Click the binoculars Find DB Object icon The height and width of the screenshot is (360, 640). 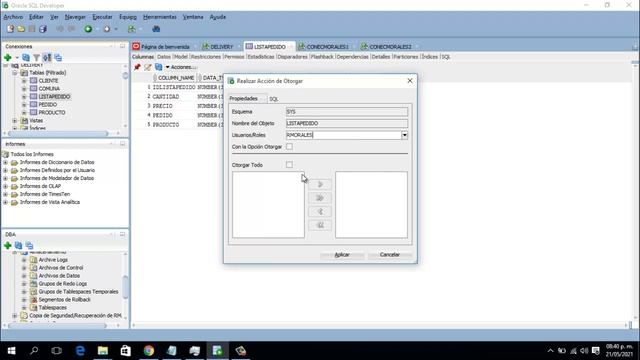coord(156,29)
